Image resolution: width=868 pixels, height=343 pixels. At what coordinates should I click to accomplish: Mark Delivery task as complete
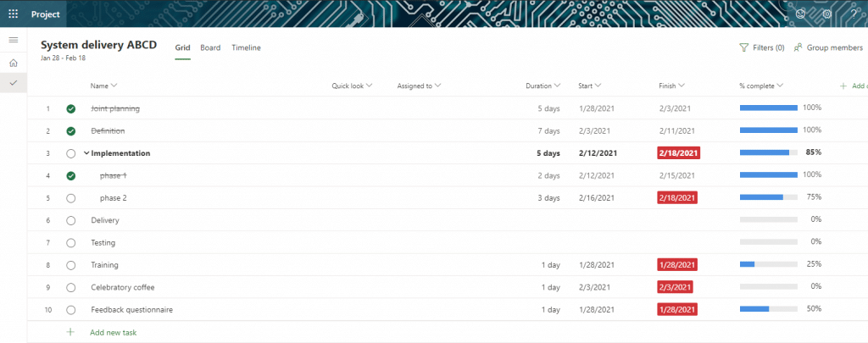(71, 220)
